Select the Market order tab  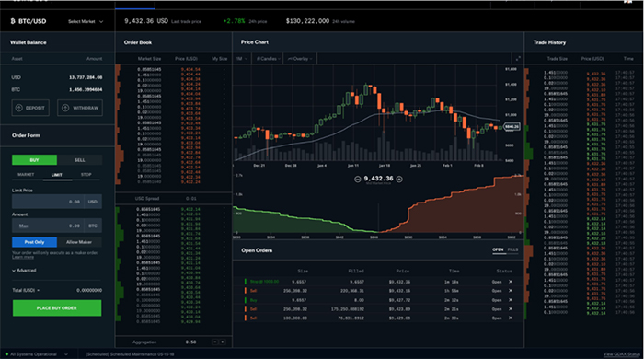pyautogui.click(x=26, y=175)
